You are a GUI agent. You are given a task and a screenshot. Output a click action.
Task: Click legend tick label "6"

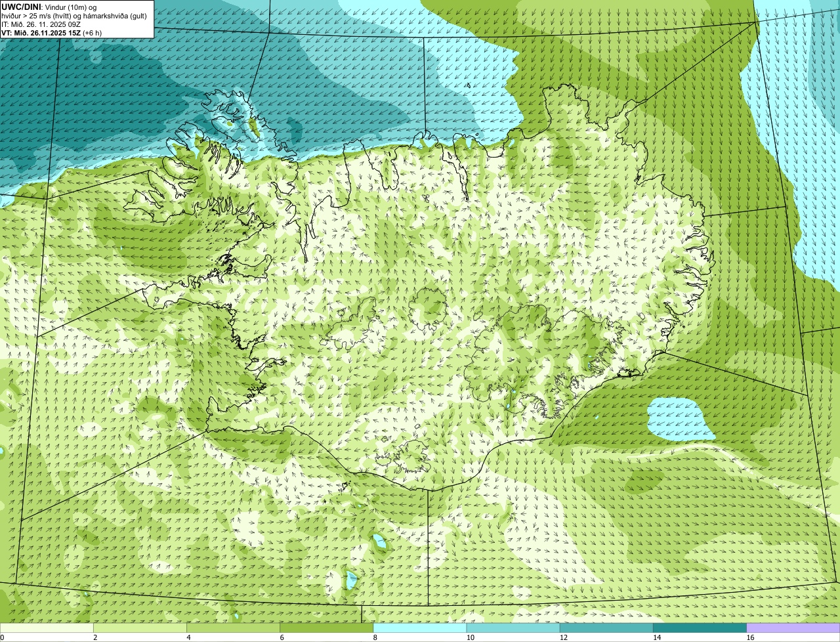[x=282, y=637]
